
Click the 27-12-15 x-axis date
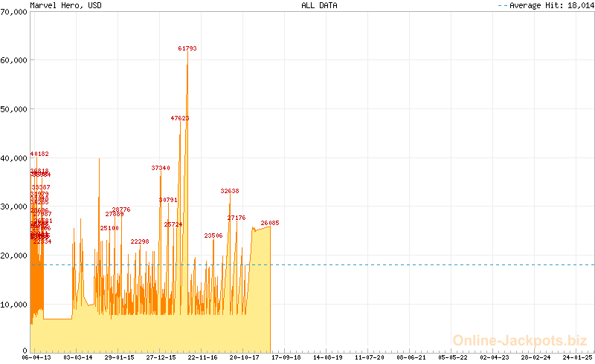[161, 357]
